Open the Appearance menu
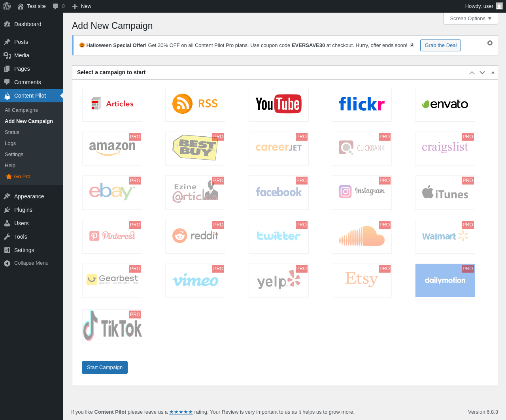Viewport: 506px width, 420px height. click(32, 196)
